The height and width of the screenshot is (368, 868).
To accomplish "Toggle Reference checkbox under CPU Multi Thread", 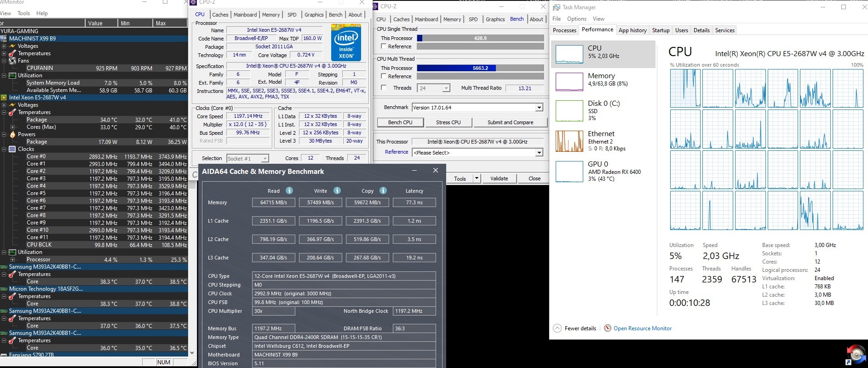I will point(384,76).
